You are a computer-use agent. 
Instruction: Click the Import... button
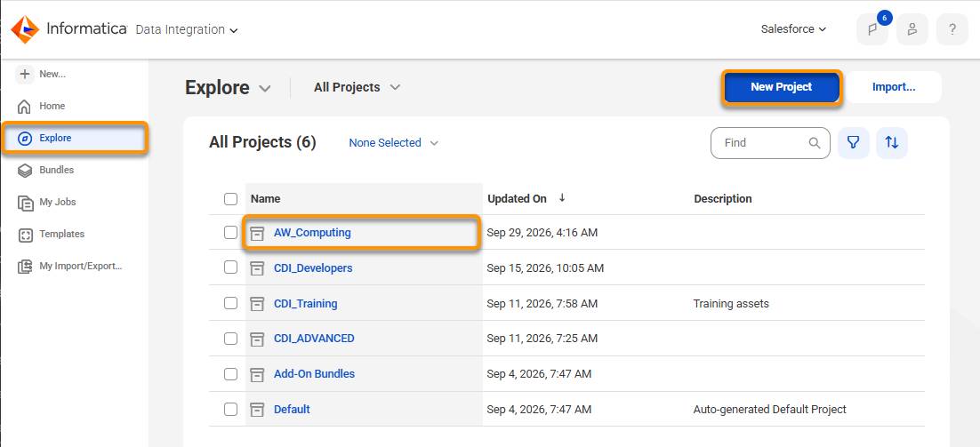894,87
